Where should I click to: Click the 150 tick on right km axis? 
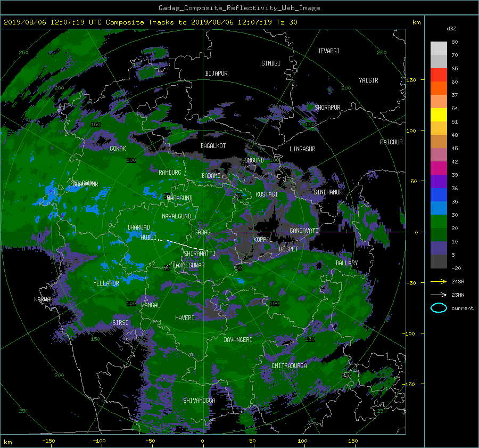[x=411, y=80]
